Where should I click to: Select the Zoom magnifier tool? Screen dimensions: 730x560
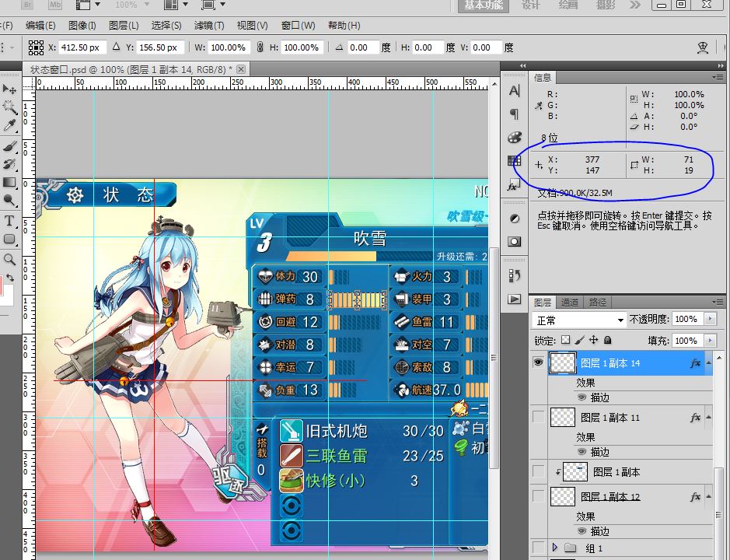click(9, 259)
